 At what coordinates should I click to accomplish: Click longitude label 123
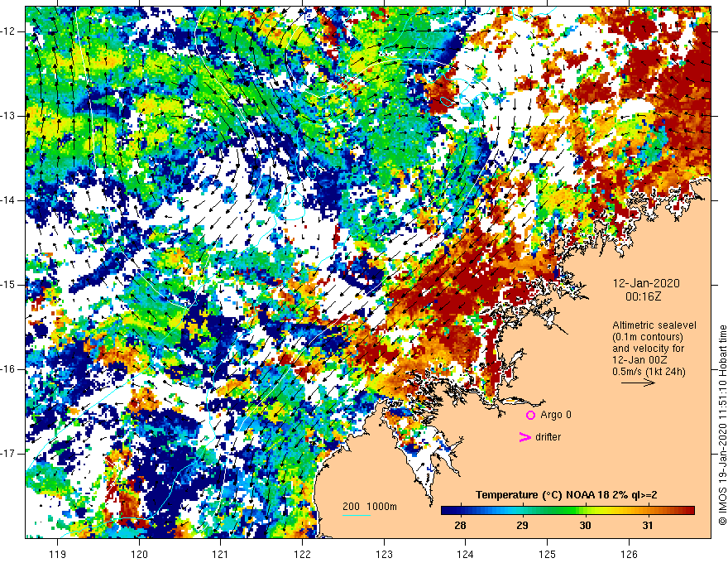[384, 554]
